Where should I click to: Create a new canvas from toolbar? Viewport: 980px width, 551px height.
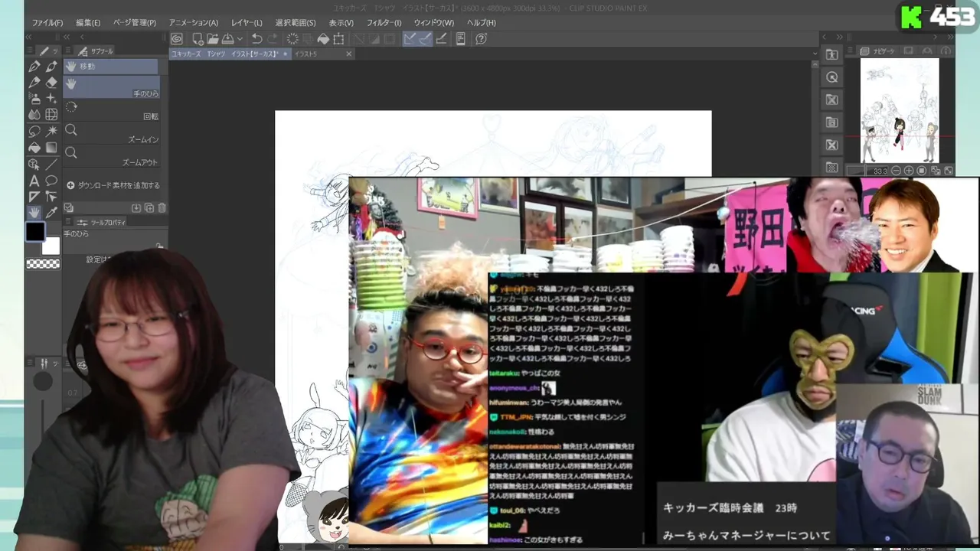(x=198, y=39)
